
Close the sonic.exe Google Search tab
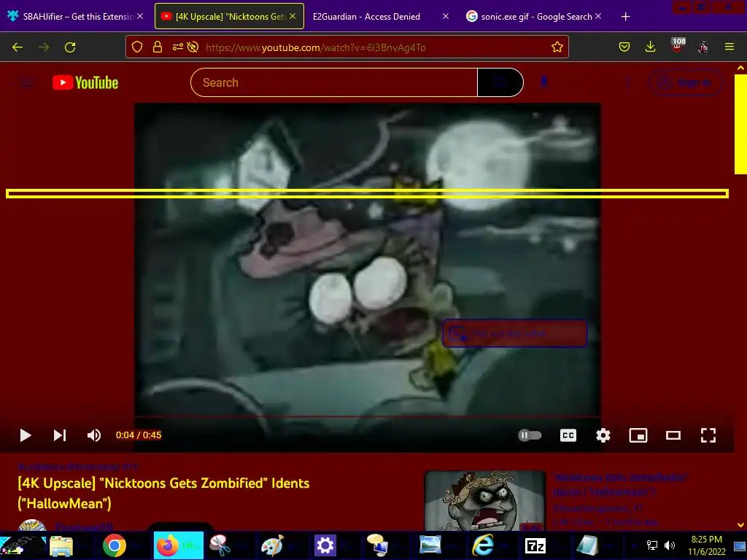tap(598, 16)
